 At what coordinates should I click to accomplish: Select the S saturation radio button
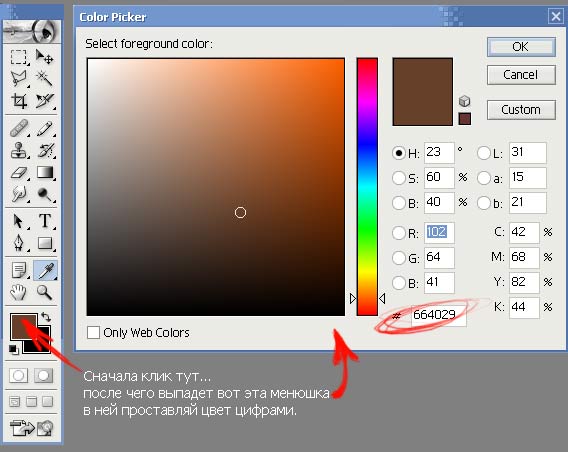[x=398, y=178]
